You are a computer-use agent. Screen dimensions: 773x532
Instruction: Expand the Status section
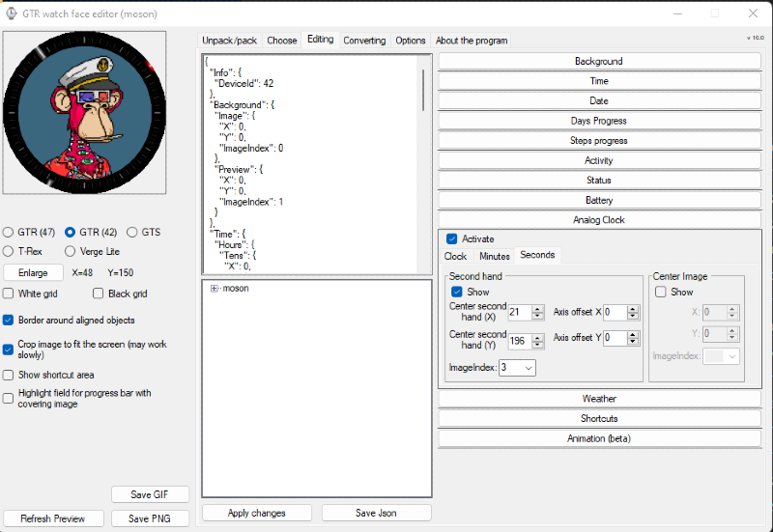(599, 181)
